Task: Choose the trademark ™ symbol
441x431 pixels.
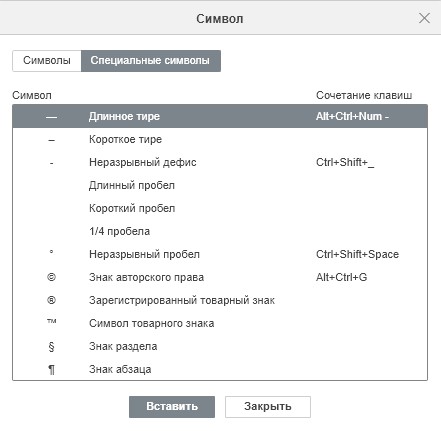Action: tap(52, 322)
